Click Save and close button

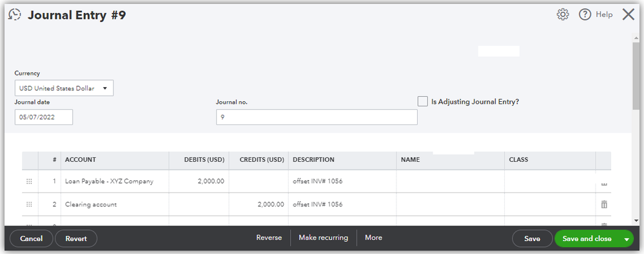[587, 239]
